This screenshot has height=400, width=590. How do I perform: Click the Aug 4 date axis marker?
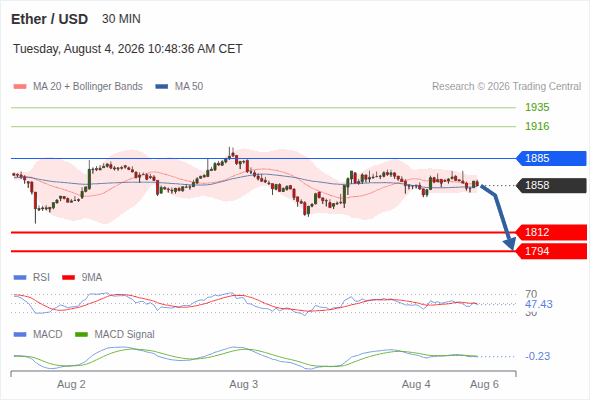(x=416, y=385)
